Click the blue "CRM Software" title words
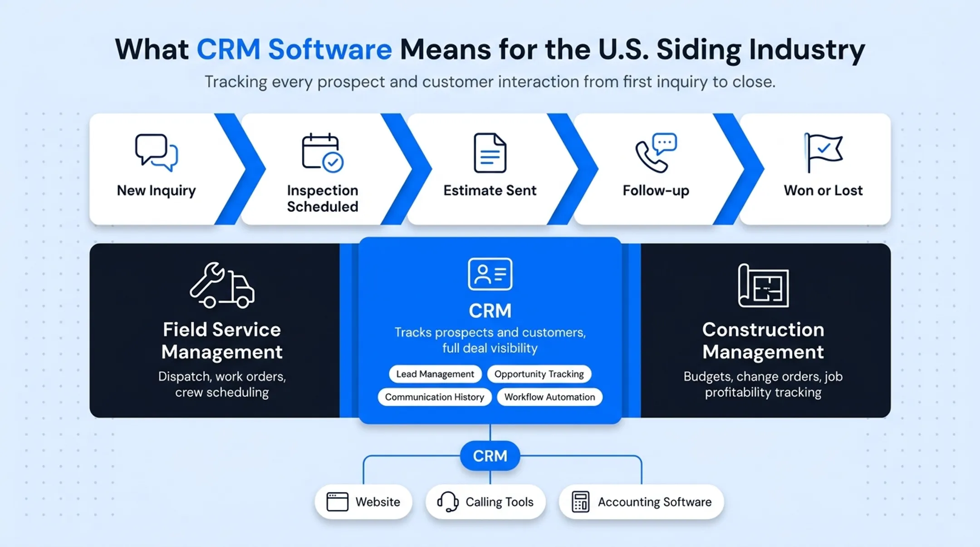 pos(294,49)
